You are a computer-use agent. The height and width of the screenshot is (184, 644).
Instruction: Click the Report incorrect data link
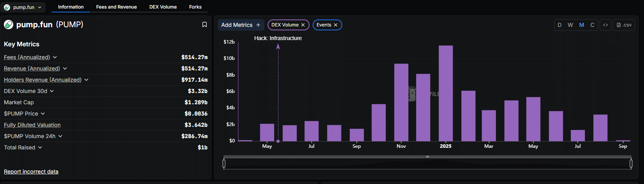click(31, 172)
